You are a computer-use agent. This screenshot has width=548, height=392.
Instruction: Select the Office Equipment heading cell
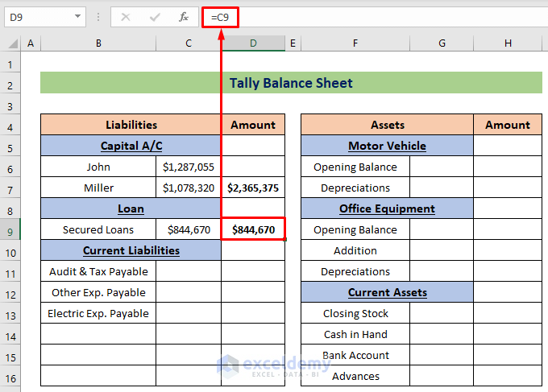pos(387,208)
